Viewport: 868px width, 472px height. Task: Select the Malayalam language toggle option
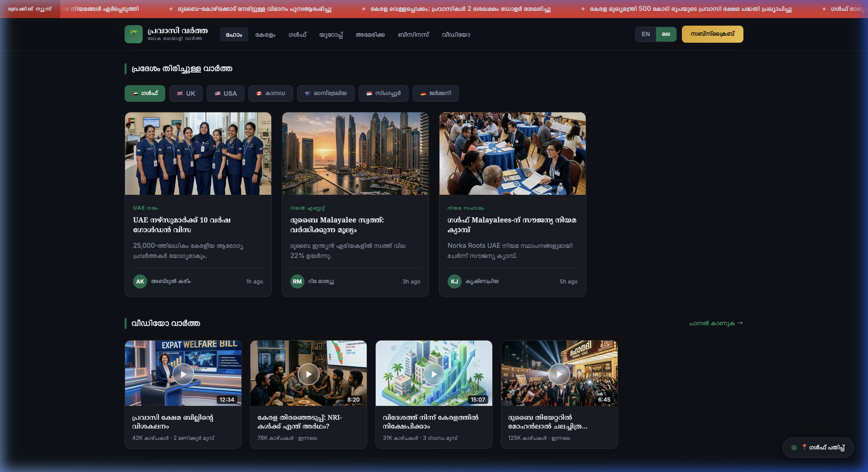[666, 34]
